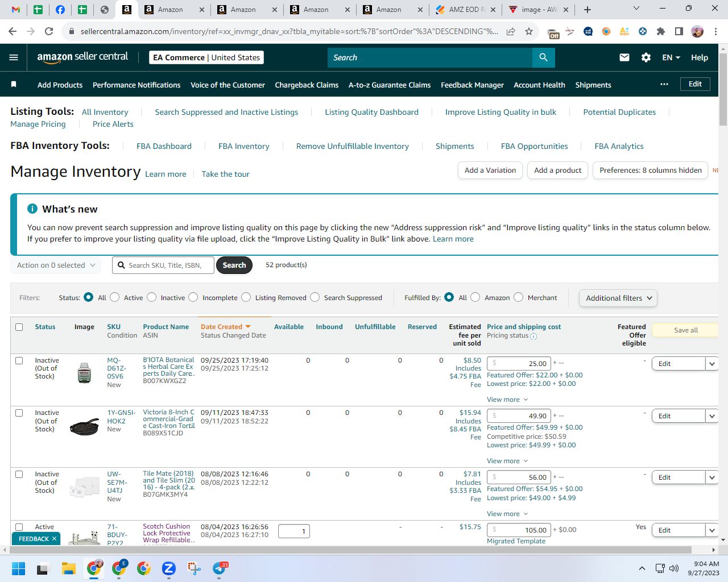Click the bookmark icon in navigation bar

(x=14, y=85)
